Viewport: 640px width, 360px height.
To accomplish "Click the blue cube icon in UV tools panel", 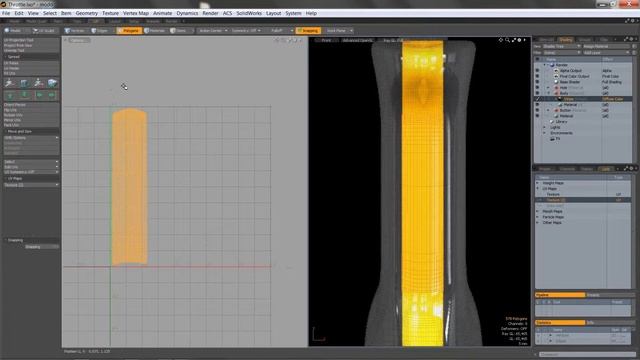I will pos(52,83).
